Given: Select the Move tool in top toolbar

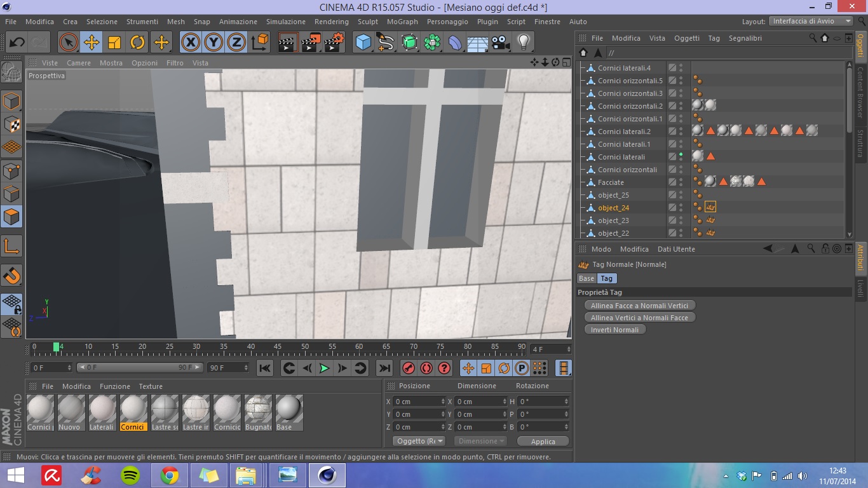Looking at the screenshot, I should [x=92, y=43].
